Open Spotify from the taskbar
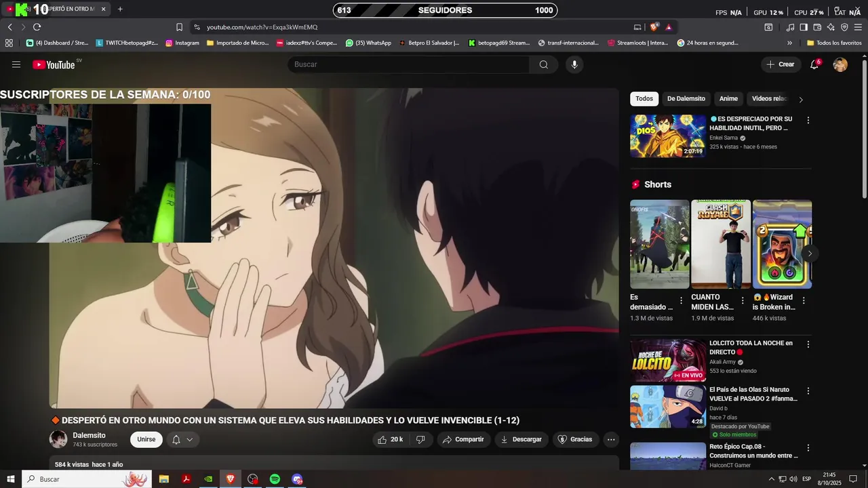The width and height of the screenshot is (868, 488). click(x=275, y=479)
